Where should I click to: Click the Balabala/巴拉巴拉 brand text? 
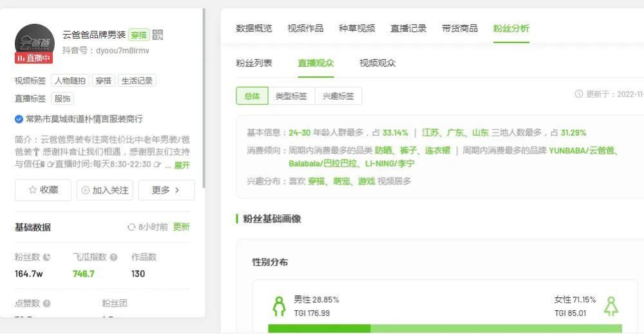pos(323,163)
